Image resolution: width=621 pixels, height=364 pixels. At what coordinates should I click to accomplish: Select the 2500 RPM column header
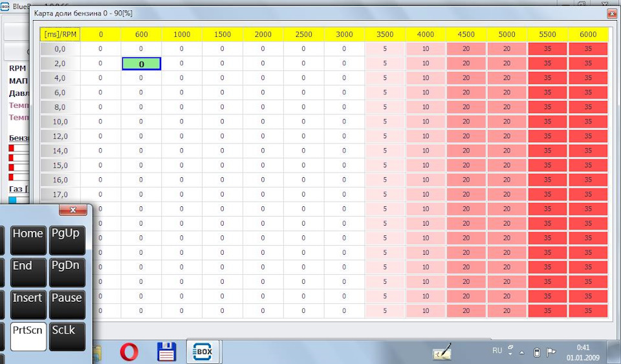(x=304, y=34)
